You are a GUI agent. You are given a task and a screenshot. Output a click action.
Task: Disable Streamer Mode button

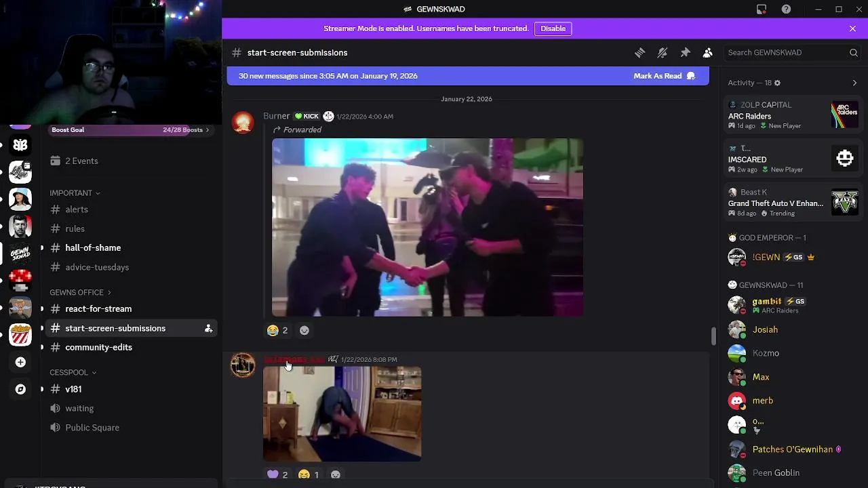(x=553, y=29)
